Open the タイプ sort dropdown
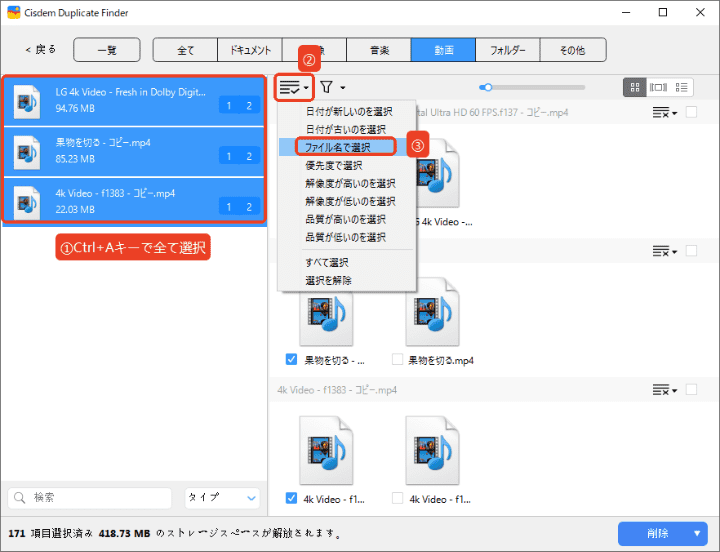720x552 pixels. click(222, 497)
